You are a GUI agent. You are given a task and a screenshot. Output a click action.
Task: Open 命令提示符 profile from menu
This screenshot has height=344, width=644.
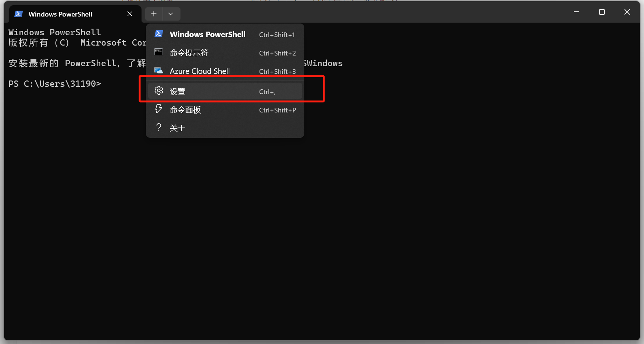tap(225, 53)
